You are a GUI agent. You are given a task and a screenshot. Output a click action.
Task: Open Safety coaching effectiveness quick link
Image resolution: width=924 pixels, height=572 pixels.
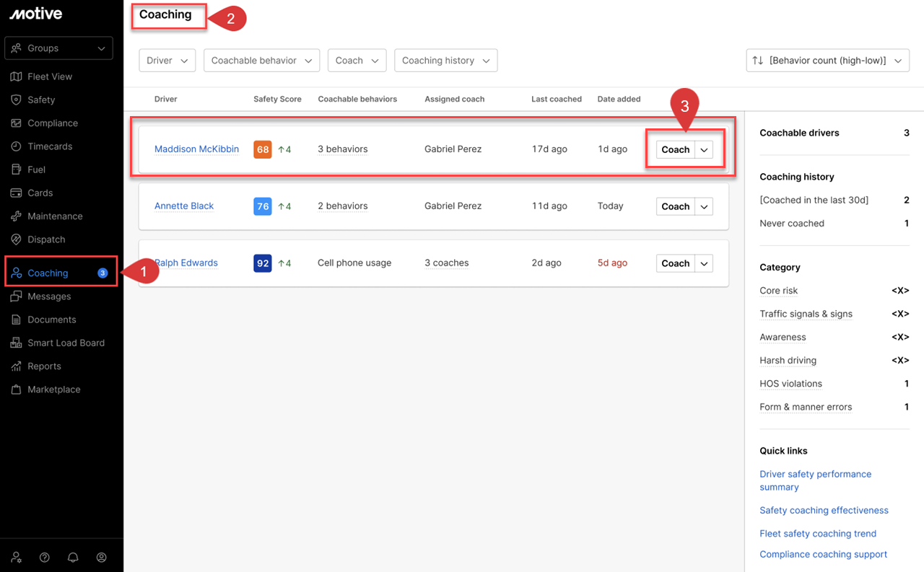tap(824, 511)
